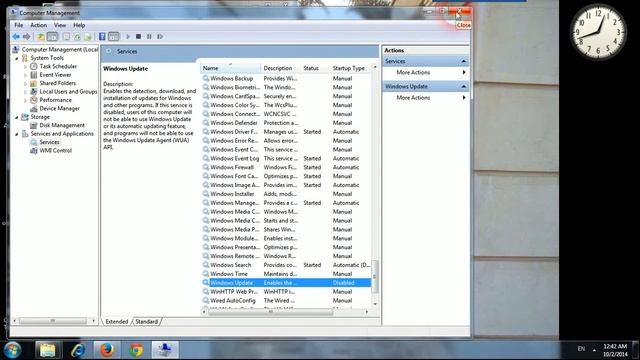The image size is (640, 360).
Task: Open the View menu
Action: (60, 25)
